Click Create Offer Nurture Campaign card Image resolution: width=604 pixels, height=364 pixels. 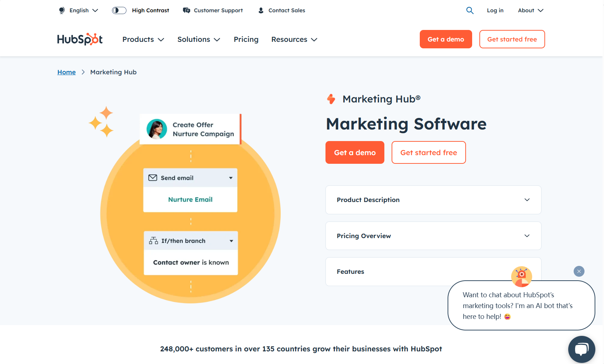point(190,129)
